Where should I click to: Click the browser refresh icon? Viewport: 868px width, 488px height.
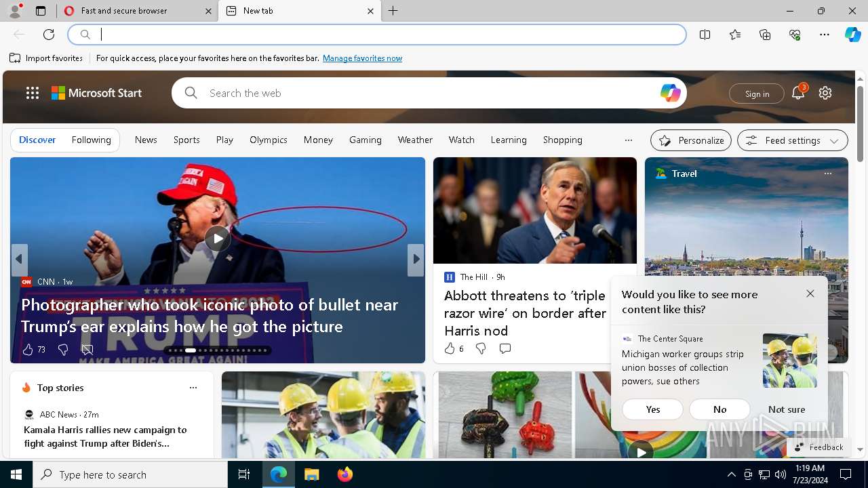click(49, 35)
